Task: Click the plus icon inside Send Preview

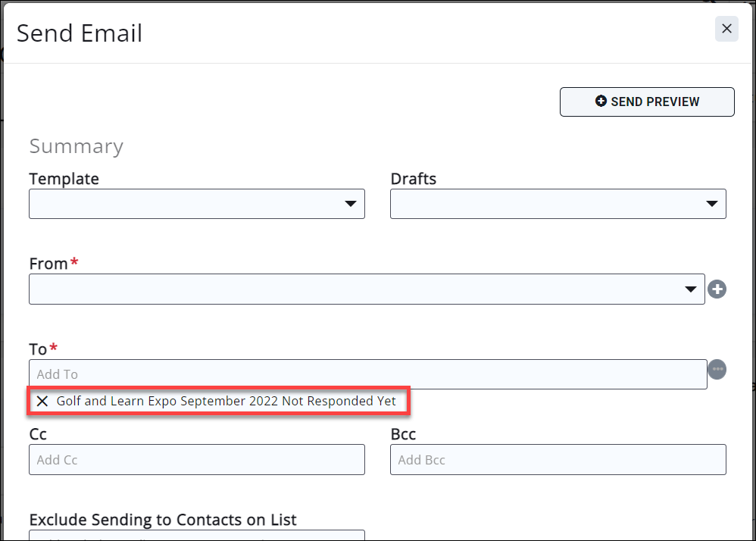Action: 601,102
